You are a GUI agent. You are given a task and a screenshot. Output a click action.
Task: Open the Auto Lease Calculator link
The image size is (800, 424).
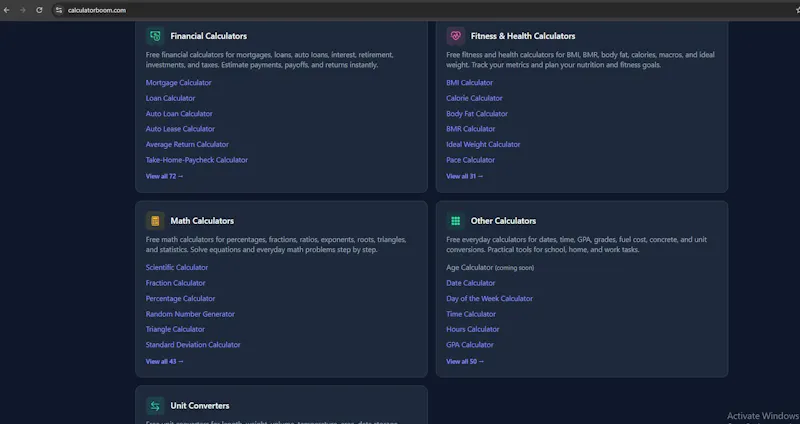180,129
